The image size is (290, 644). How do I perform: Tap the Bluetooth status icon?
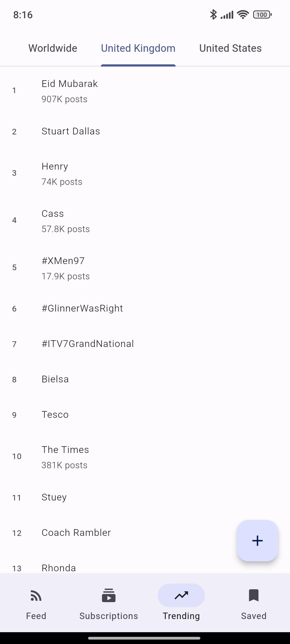[x=213, y=14]
